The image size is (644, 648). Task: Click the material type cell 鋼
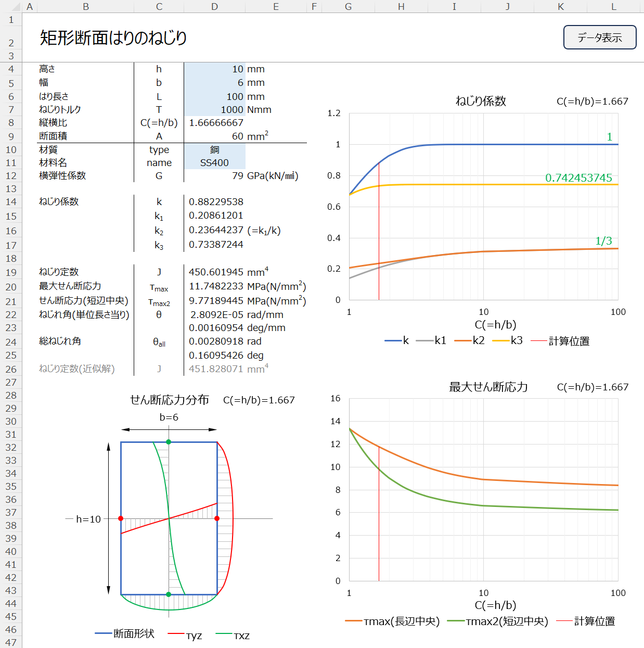pos(214,150)
